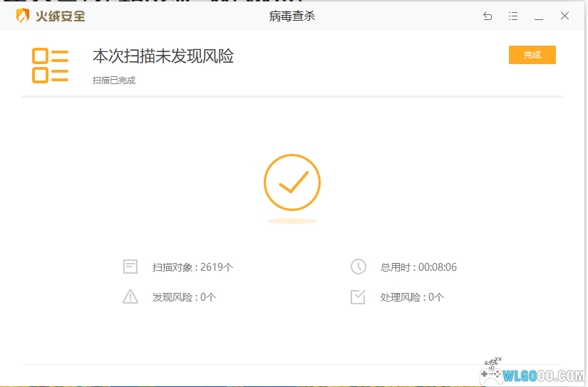Click the 扫描对象 : 2619个 label

click(x=192, y=267)
